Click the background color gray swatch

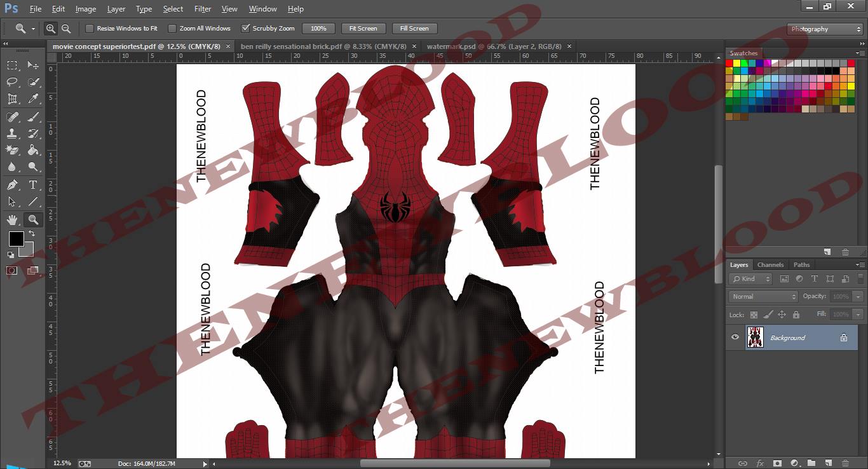(x=28, y=252)
